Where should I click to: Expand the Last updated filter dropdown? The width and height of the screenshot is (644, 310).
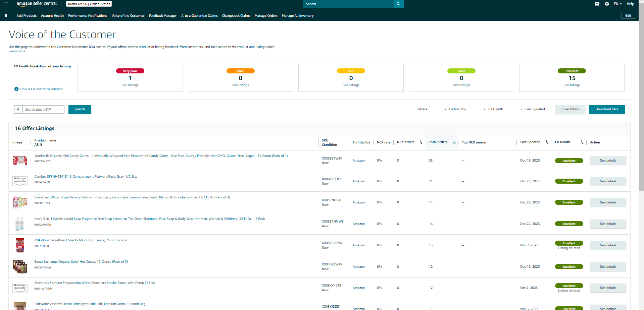click(533, 109)
